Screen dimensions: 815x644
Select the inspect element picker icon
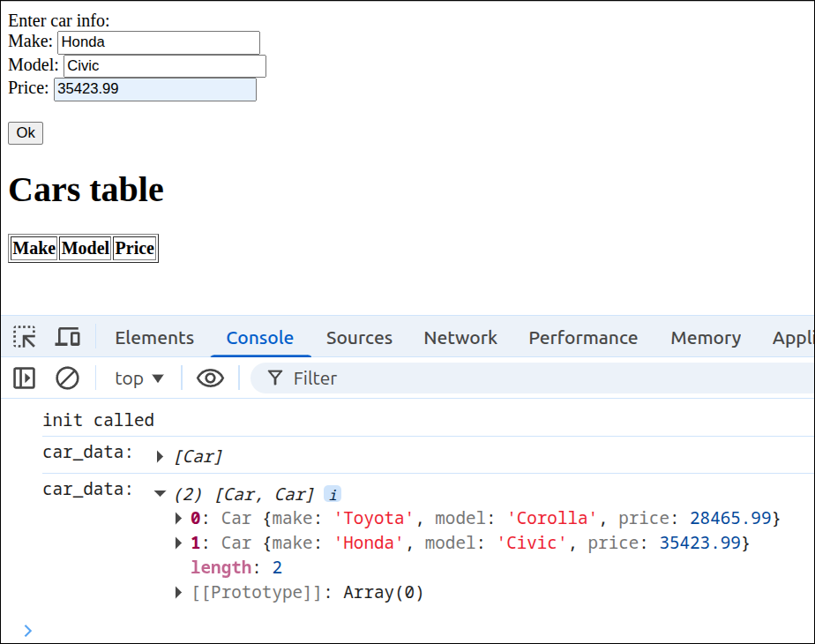point(24,337)
